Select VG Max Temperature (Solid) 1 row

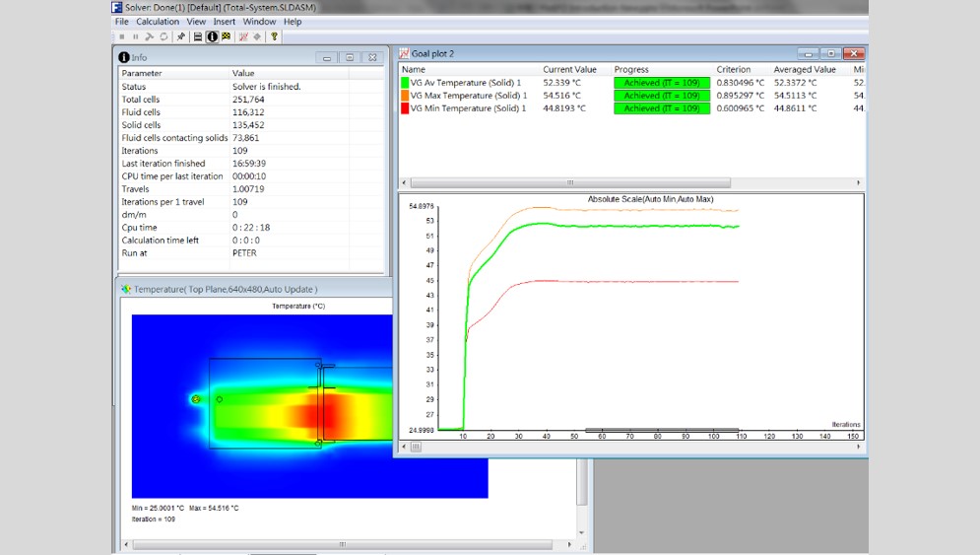(x=632, y=96)
